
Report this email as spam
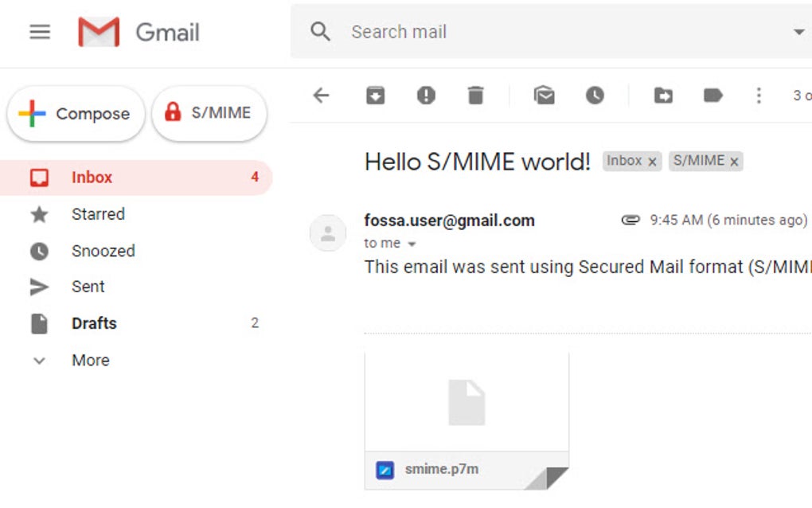(x=426, y=96)
